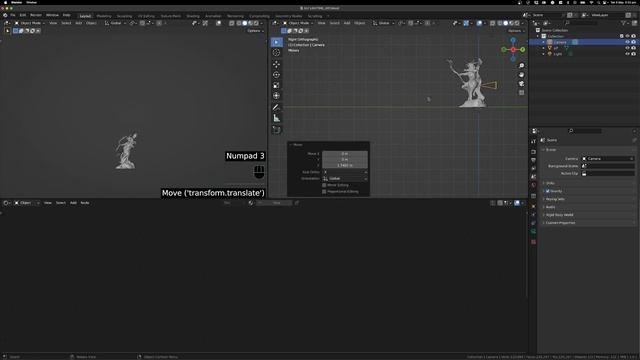Screen dimensions: 640x360
Task: Click the camera view navigation icon
Action: pyautogui.click(x=521, y=84)
